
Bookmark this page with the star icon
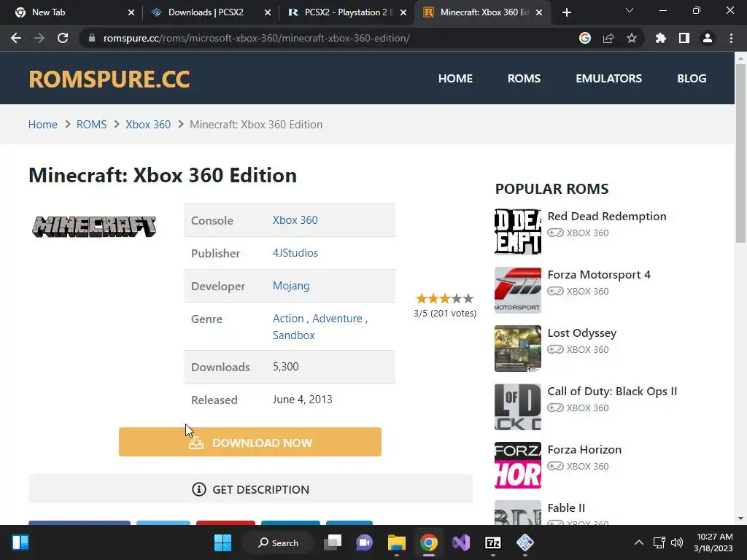(x=632, y=38)
